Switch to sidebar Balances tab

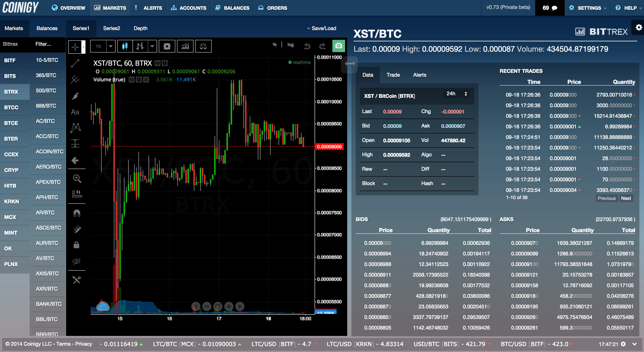tap(47, 28)
